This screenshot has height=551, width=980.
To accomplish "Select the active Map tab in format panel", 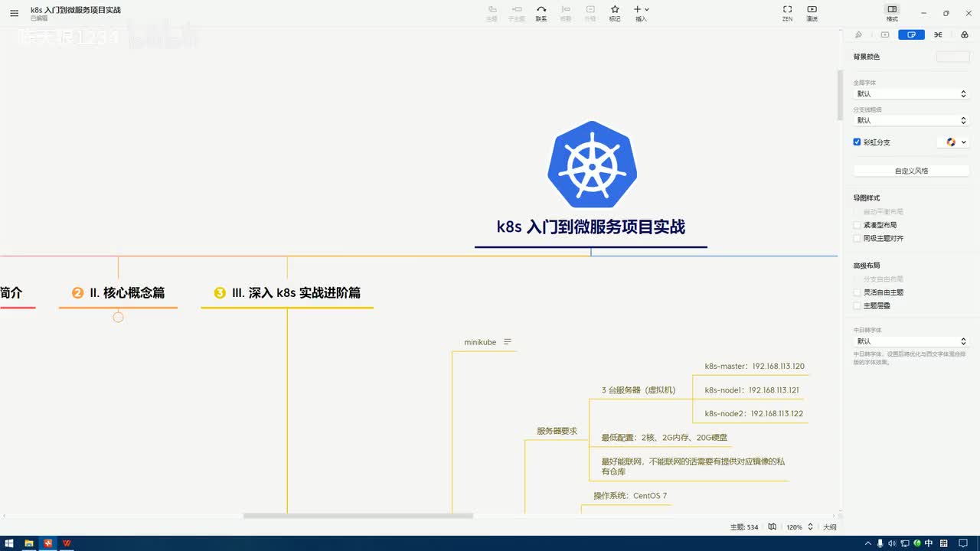I will point(911,34).
